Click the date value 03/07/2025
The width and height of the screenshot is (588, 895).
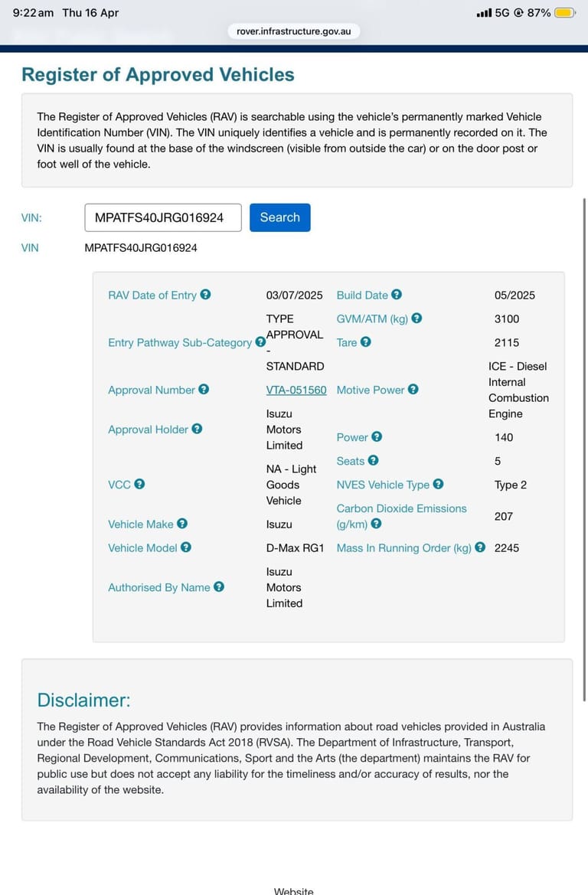(x=295, y=295)
